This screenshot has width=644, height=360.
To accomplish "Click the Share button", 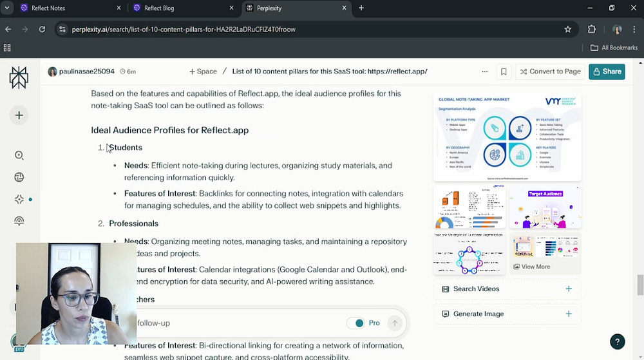I will (x=606, y=71).
